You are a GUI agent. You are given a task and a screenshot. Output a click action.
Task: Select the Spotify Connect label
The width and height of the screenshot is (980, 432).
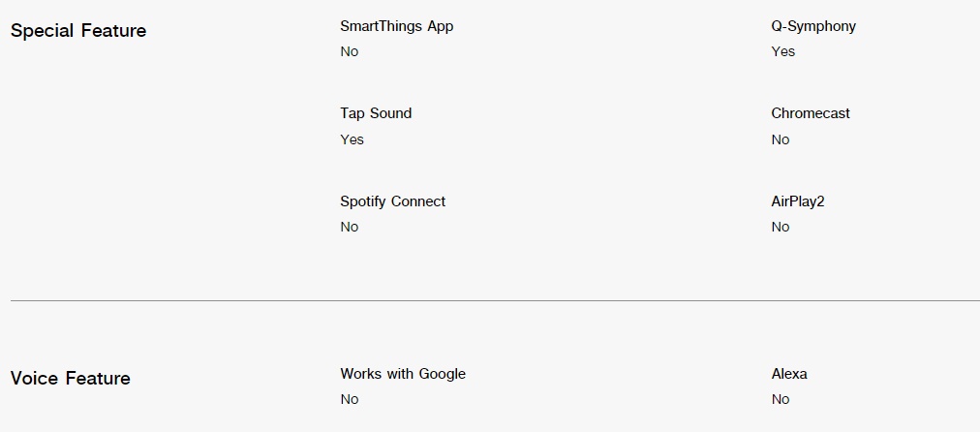tap(392, 201)
